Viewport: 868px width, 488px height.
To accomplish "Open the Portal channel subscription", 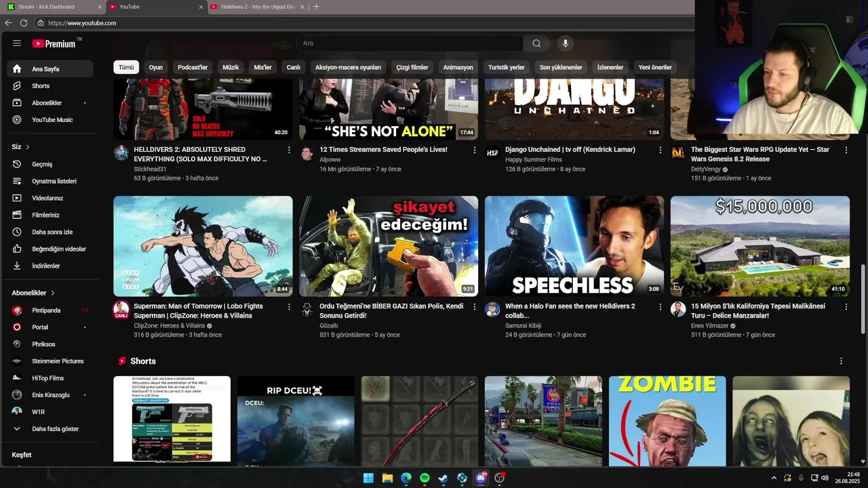I will point(50,327).
